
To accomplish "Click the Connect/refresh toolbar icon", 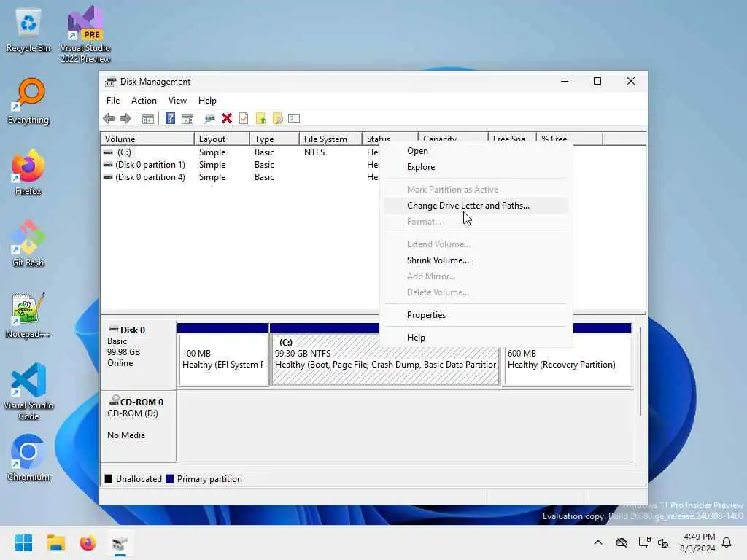I will click(x=209, y=118).
